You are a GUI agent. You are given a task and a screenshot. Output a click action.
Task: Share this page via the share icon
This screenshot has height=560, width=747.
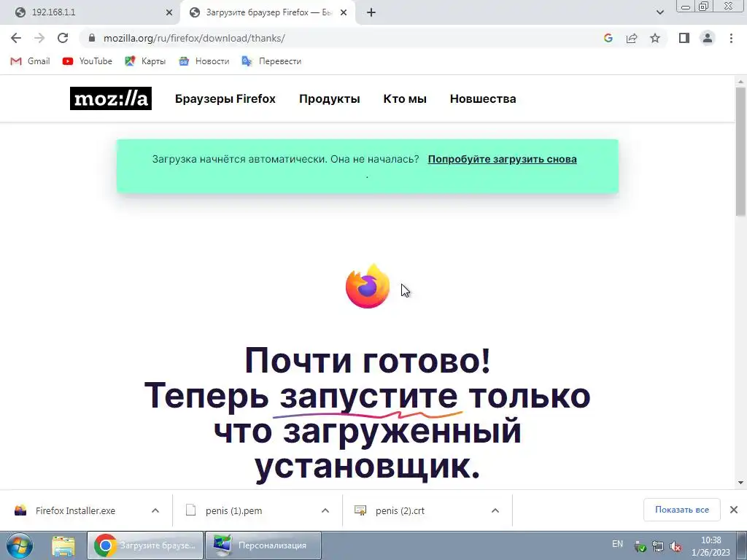coord(632,38)
